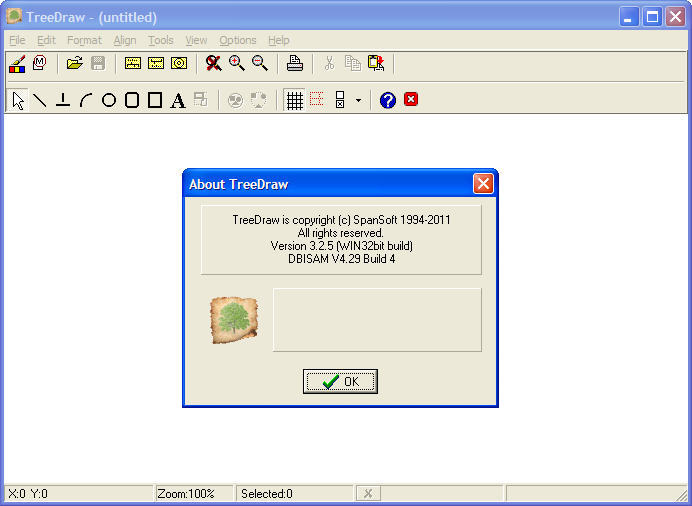This screenshot has width=692, height=506.
Task: Toggle the red dotted selection grid
Action: [x=316, y=99]
